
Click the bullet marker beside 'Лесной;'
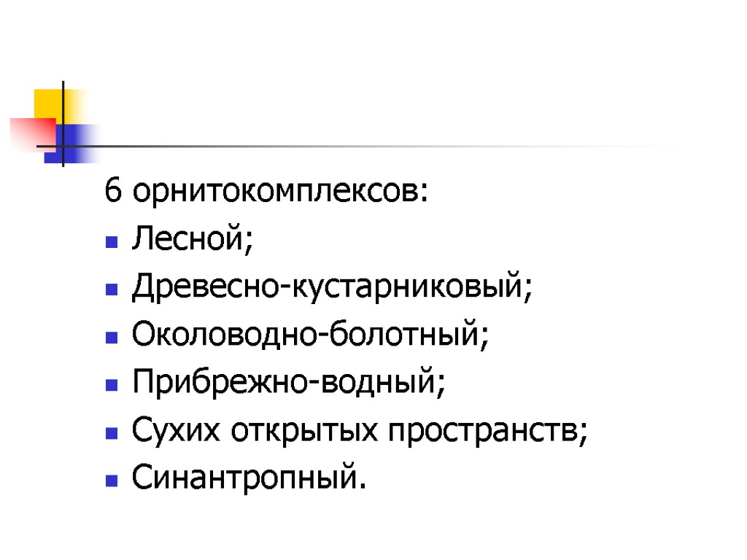(x=112, y=242)
